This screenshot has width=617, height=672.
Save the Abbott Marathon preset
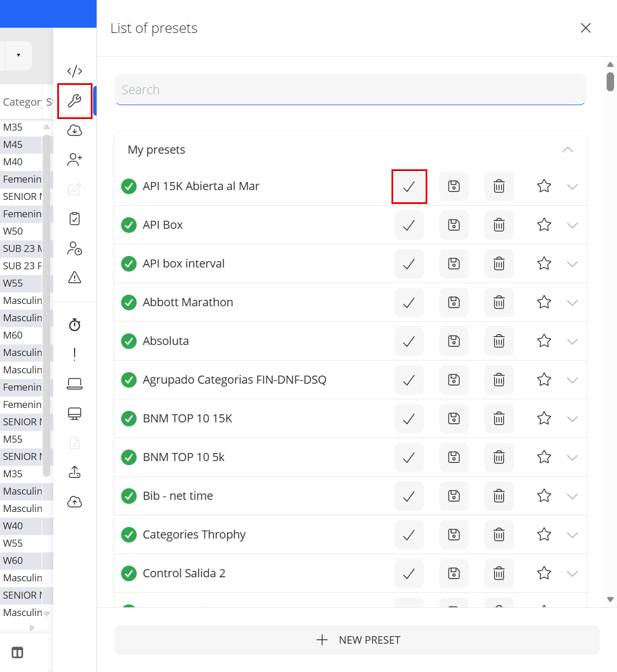point(454,303)
